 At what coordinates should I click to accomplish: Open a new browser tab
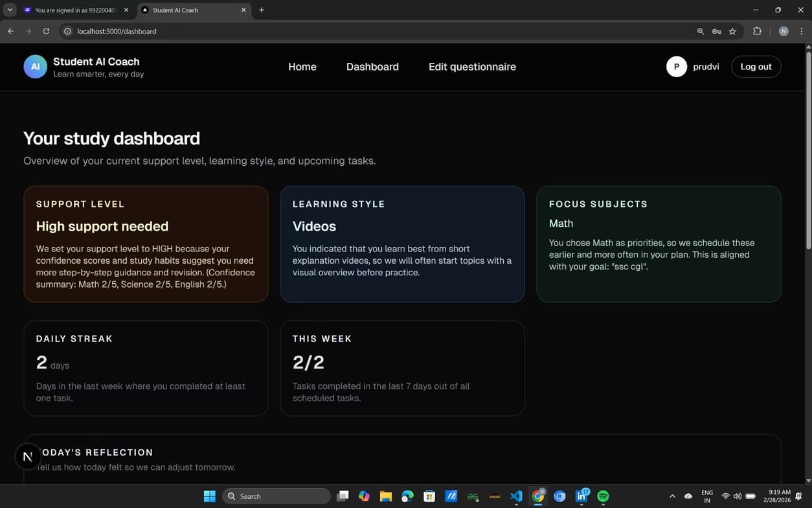click(262, 10)
